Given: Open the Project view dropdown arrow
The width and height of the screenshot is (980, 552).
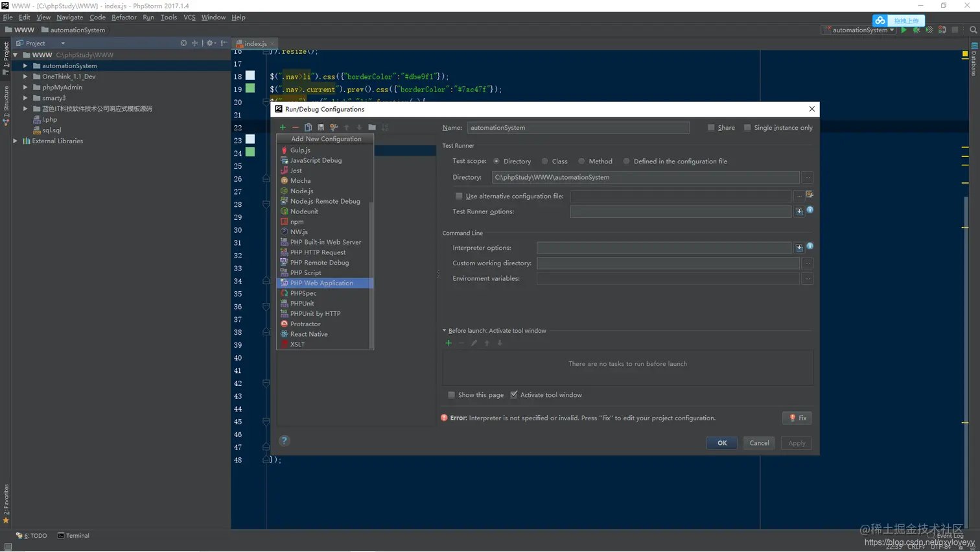Looking at the screenshot, I should point(63,43).
